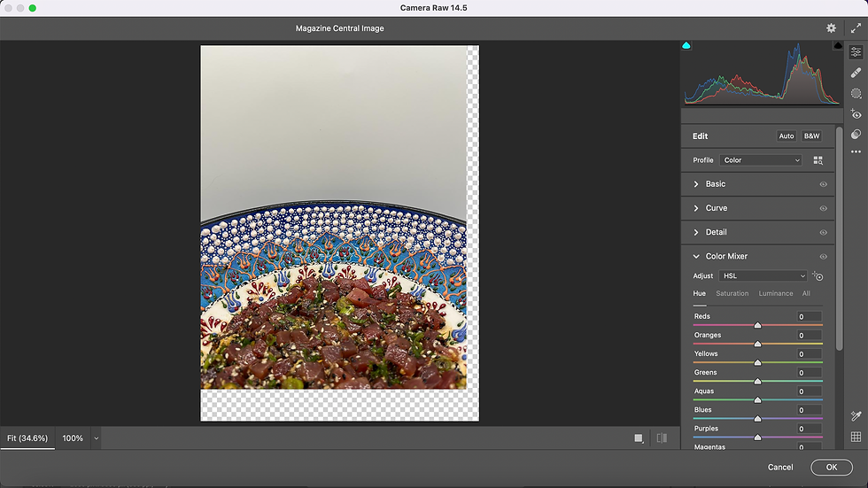Click the Oranges value field
Image resolution: width=868 pixels, height=488 pixels.
tap(810, 336)
